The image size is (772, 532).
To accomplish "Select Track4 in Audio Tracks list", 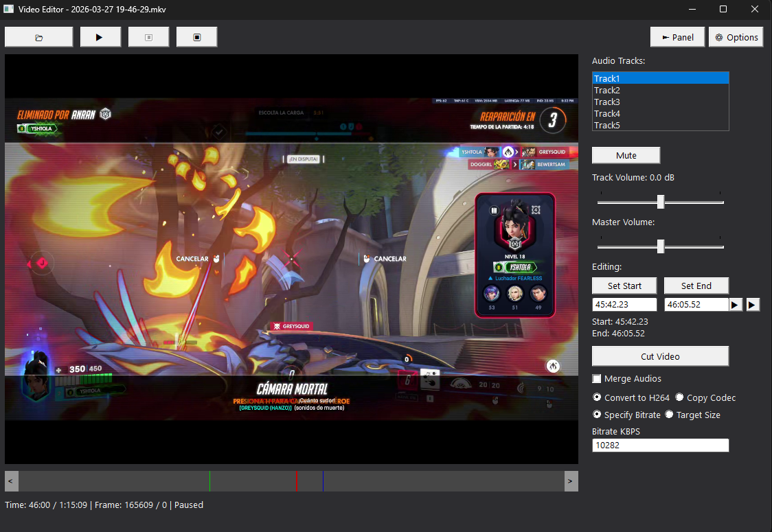I will pos(660,114).
